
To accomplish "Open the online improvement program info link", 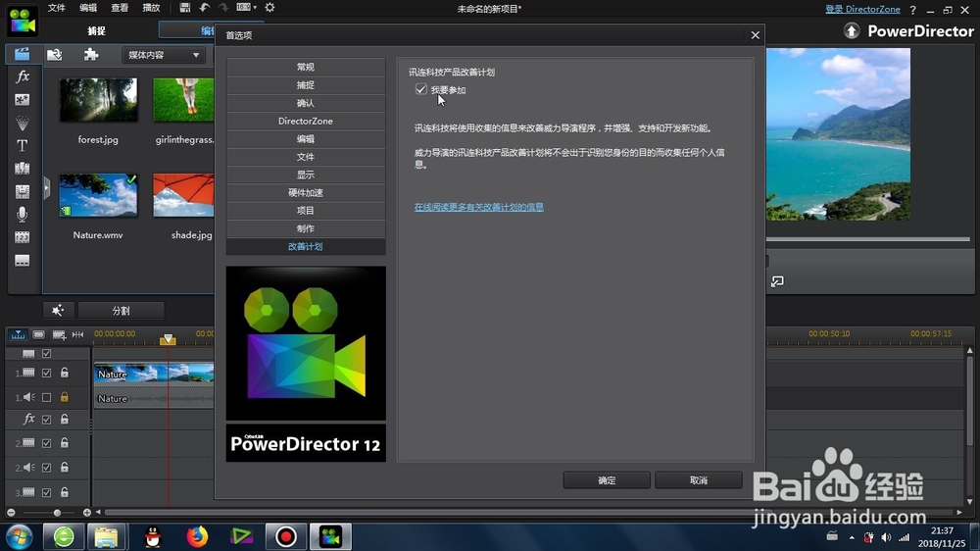I will pyautogui.click(x=479, y=207).
